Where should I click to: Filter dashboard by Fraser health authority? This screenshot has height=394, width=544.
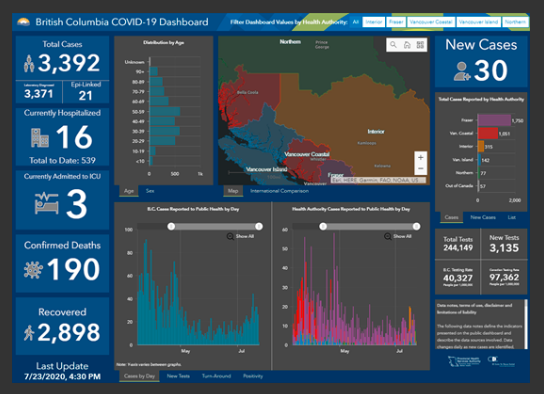396,22
